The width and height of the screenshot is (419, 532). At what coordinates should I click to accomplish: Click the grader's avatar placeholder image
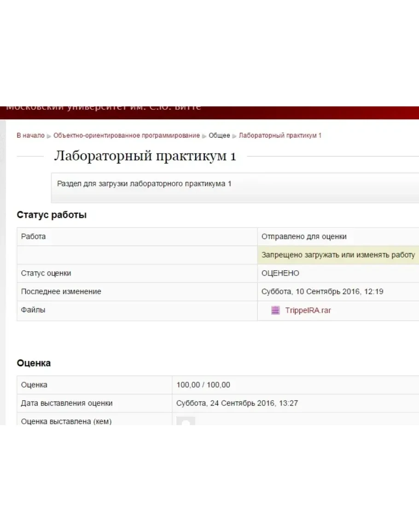point(186,421)
